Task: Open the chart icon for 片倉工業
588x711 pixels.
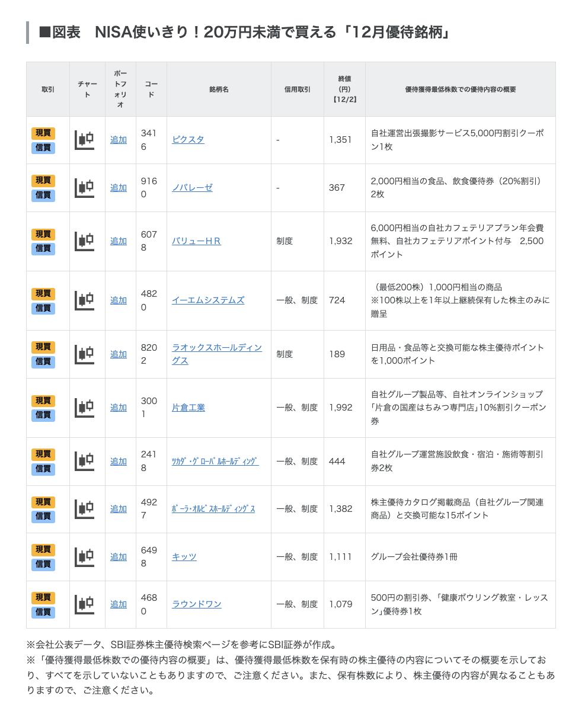Action: [x=85, y=408]
